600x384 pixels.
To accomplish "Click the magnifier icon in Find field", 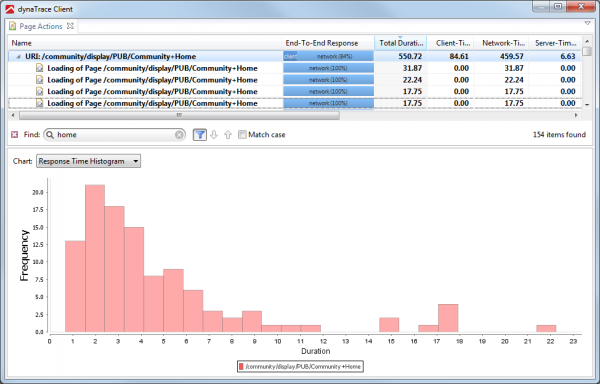I will coord(50,135).
